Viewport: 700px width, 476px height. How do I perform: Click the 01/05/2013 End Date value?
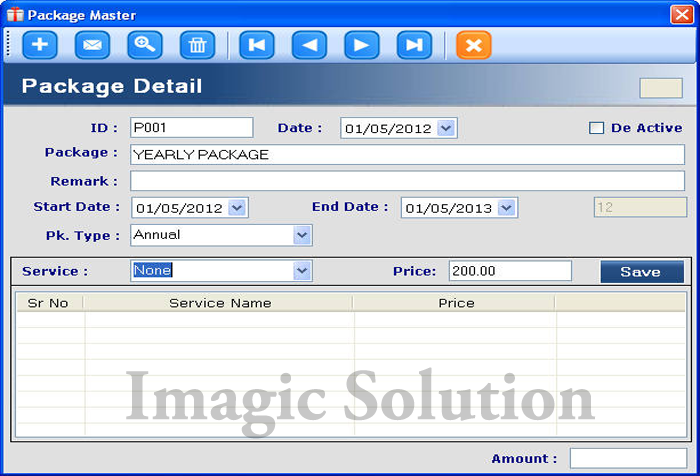(x=448, y=209)
